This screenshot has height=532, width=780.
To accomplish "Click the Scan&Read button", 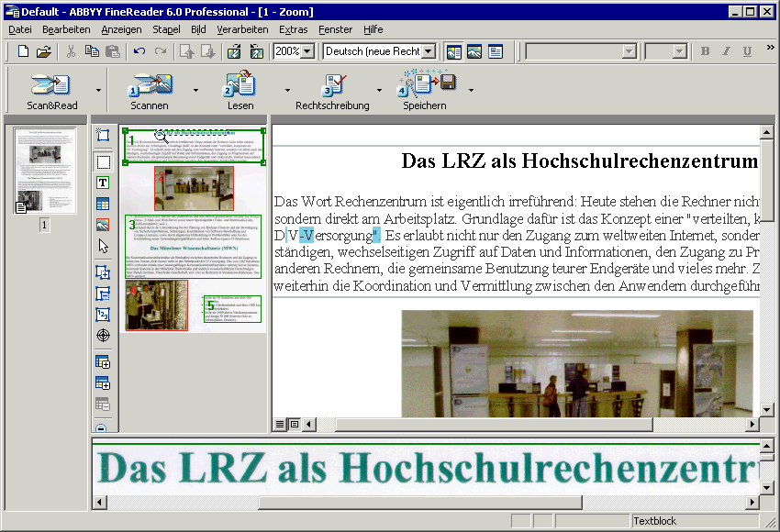I will tap(51, 91).
